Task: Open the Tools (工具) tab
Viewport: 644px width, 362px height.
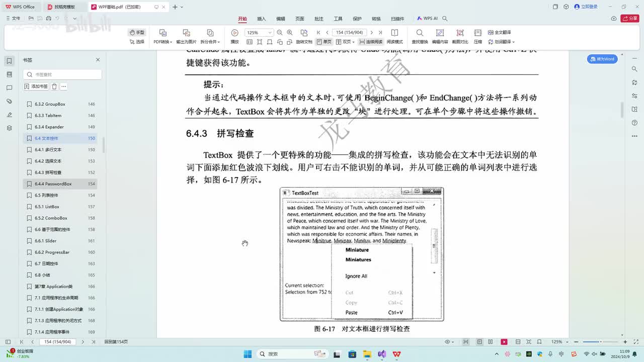Action: click(x=338, y=19)
